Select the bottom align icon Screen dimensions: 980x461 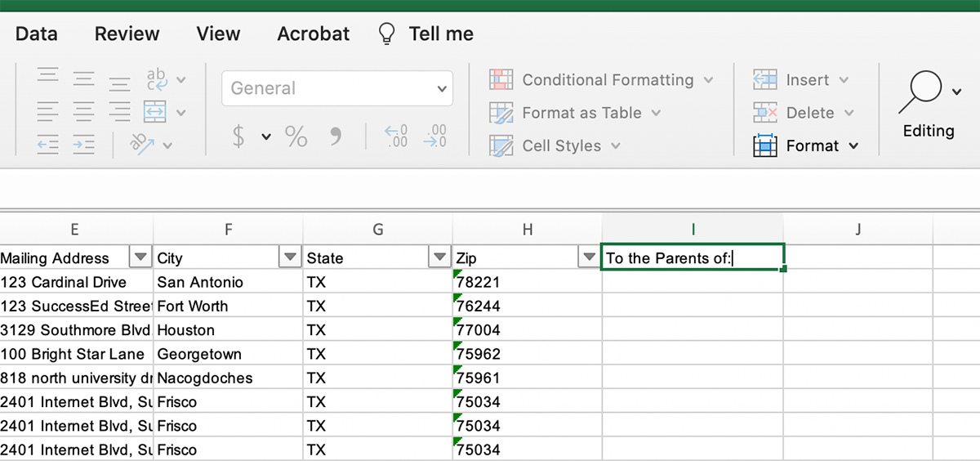[120, 83]
